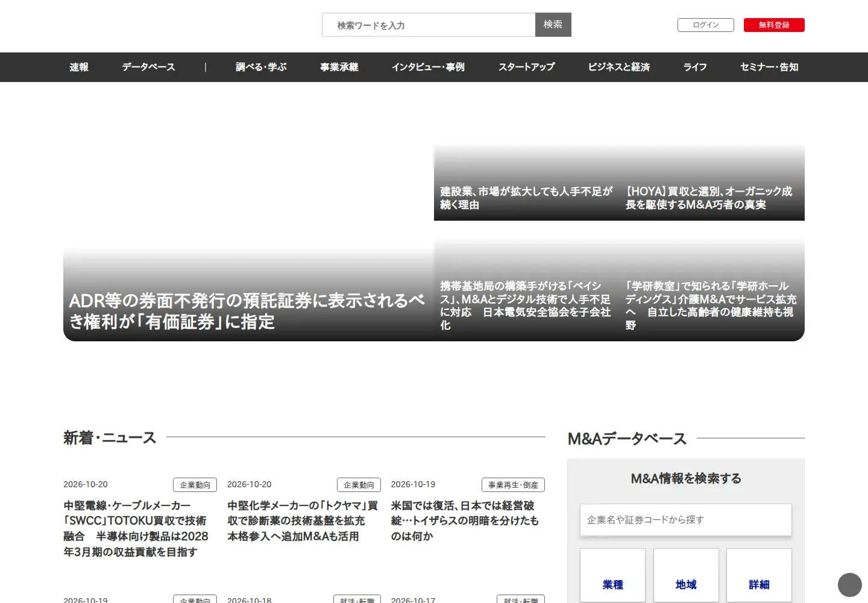
Task: Open the ログイン login button
Action: (x=705, y=25)
